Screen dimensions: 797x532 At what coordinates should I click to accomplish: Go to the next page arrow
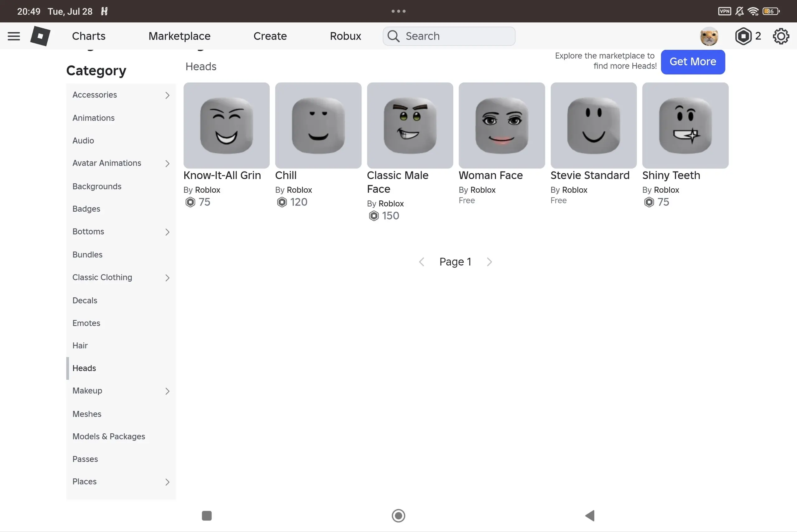[x=489, y=262]
